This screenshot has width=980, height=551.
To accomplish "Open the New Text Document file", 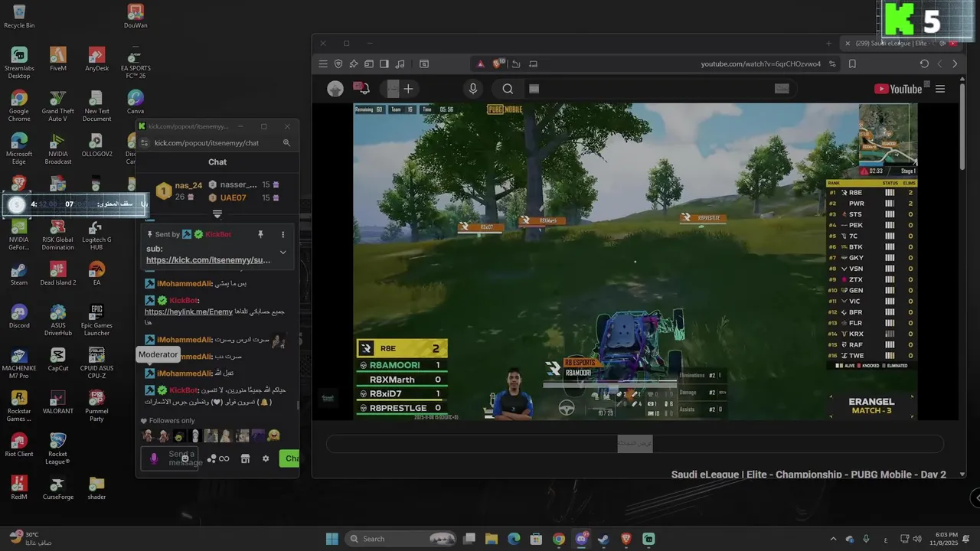I will [x=96, y=106].
